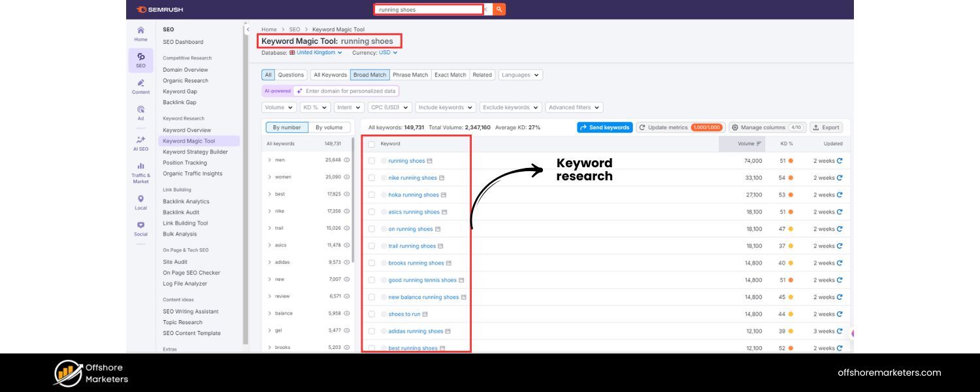The image size is (980, 392).
Task: Expand the asics keyword group
Action: (x=269, y=245)
